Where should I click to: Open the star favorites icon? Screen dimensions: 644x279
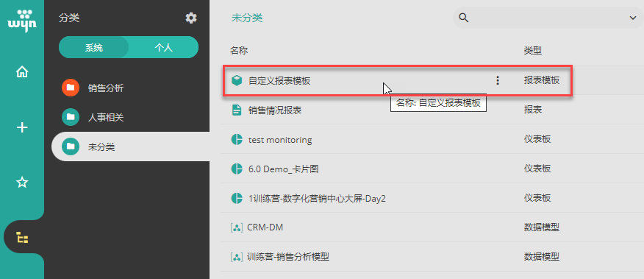tap(22, 183)
